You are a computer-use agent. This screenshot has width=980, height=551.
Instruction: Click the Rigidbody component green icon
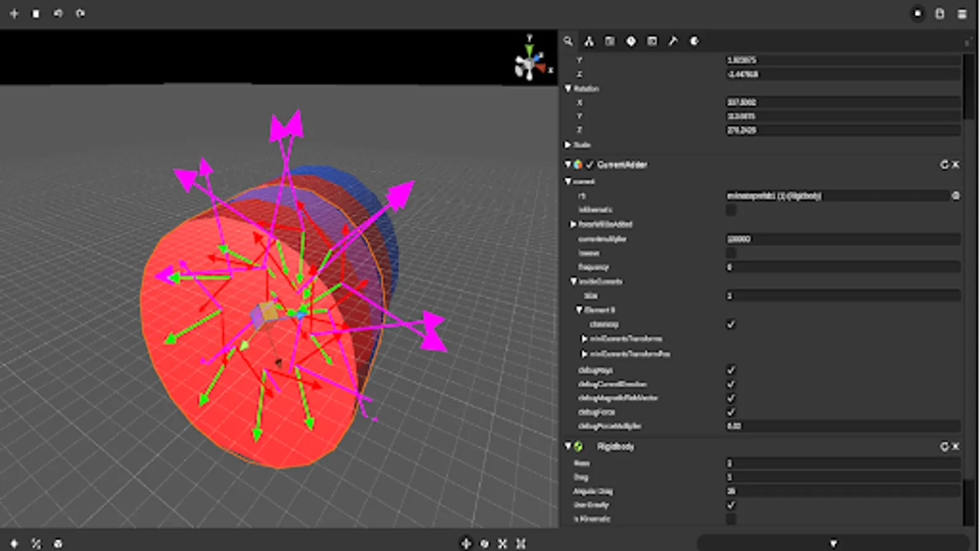(x=578, y=446)
